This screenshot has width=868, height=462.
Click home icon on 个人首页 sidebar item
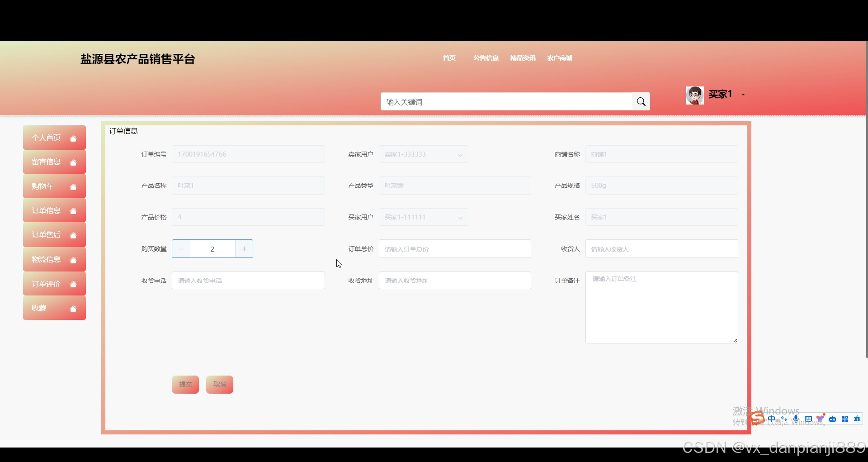(x=73, y=138)
